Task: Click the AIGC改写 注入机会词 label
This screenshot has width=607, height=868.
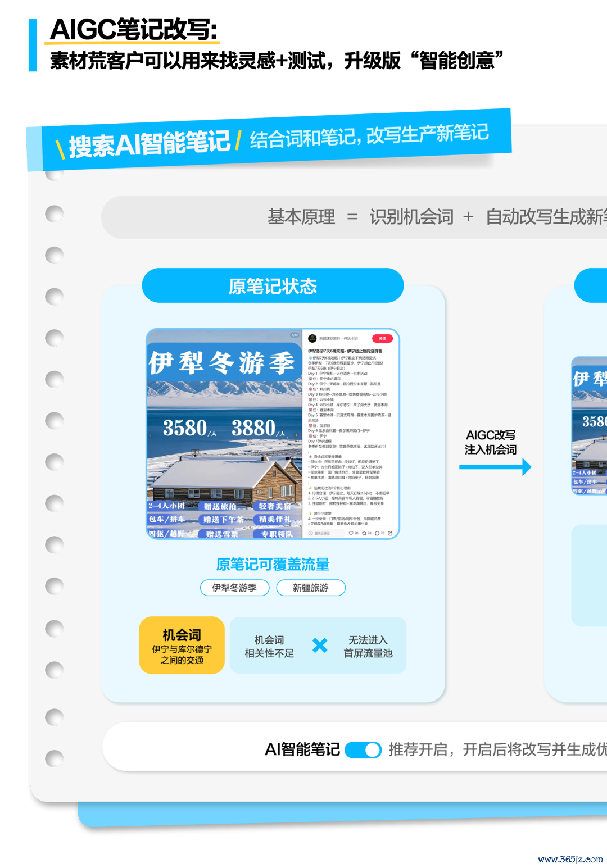Action: point(490,442)
